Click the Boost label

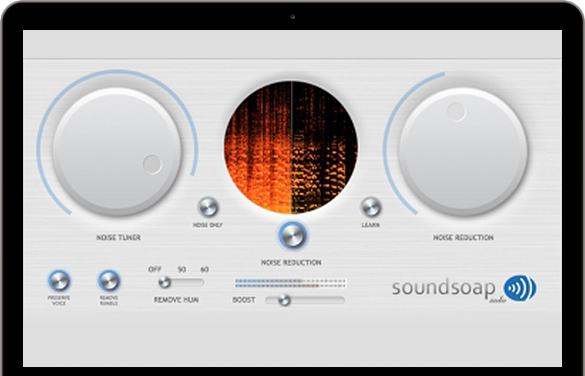[244, 300]
